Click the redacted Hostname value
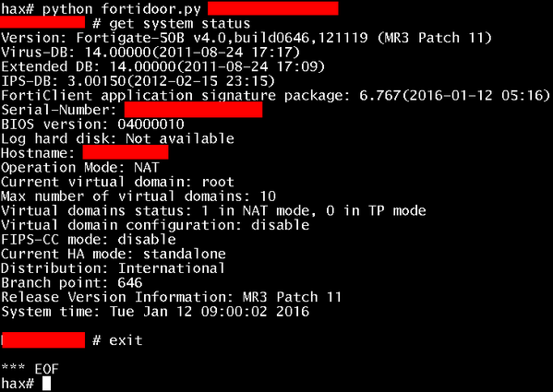Viewport: 553px width, 392px height. click(x=126, y=152)
